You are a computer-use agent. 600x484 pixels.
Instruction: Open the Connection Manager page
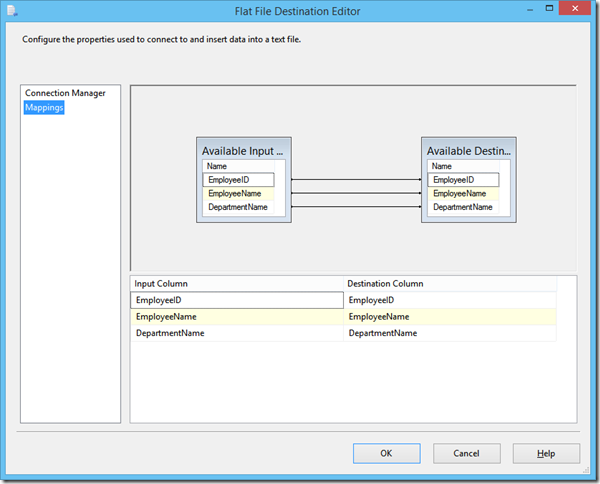pos(65,93)
